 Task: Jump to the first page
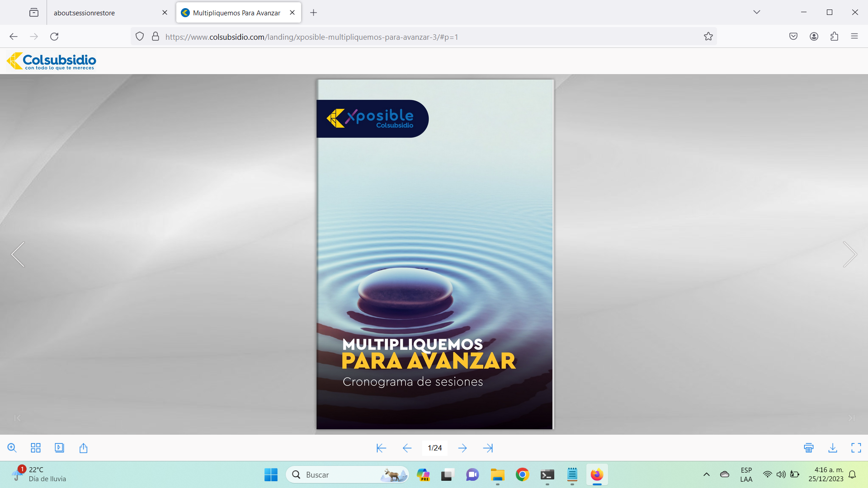point(381,448)
